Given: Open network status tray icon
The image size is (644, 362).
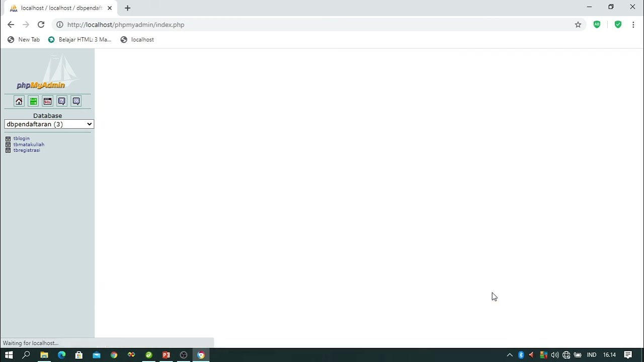Looking at the screenshot, I should pos(566,355).
